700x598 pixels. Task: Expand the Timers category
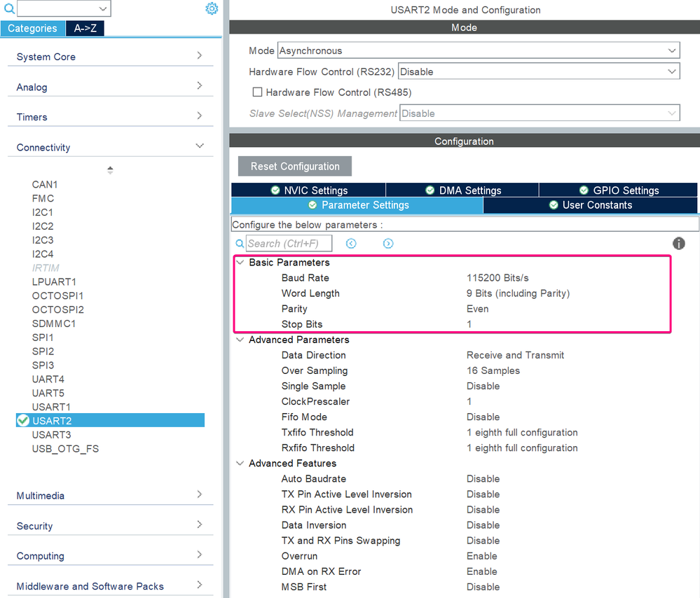click(x=110, y=117)
